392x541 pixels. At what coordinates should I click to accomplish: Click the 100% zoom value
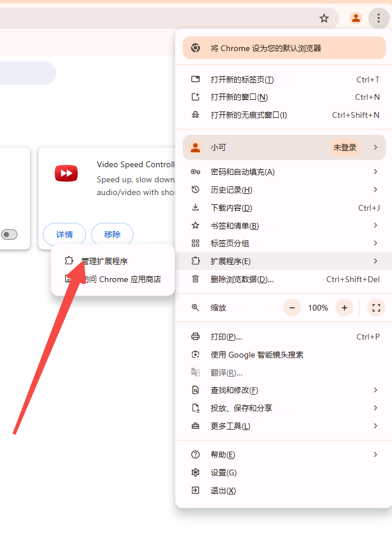318,308
